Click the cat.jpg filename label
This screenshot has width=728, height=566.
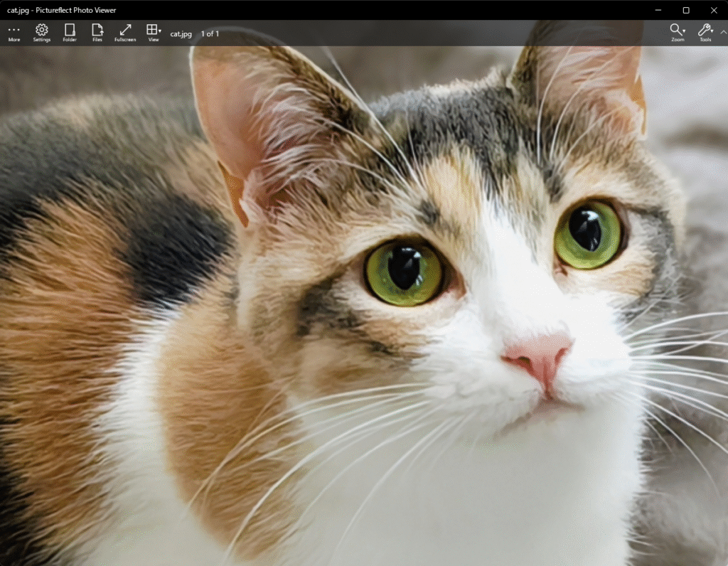pos(181,33)
